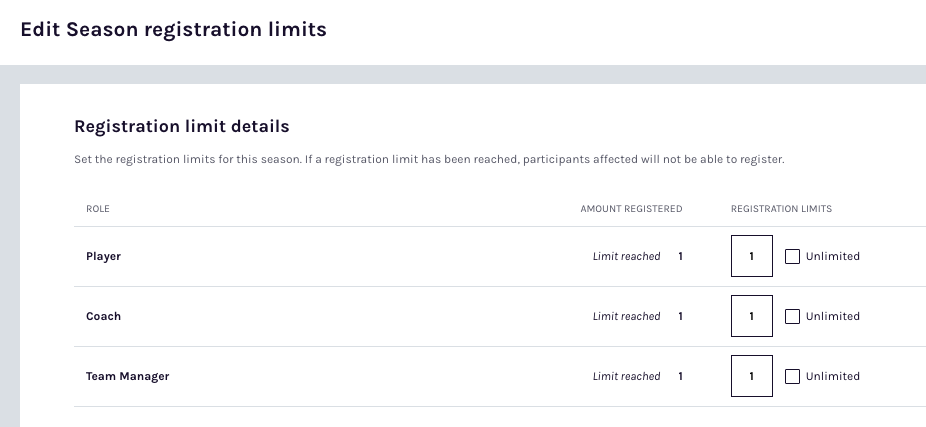Select the Coach role label
This screenshot has width=926, height=427.
point(103,316)
